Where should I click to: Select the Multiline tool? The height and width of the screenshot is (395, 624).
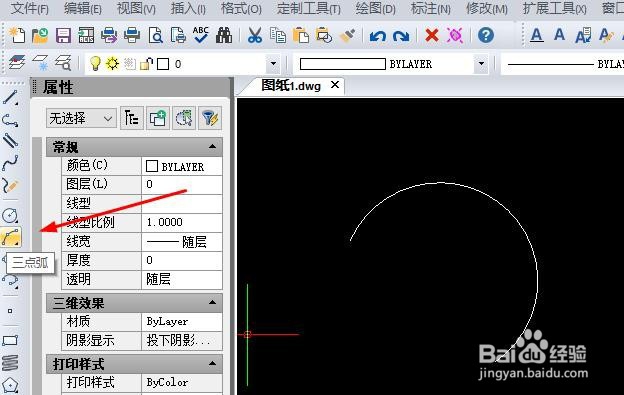tap(10, 141)
